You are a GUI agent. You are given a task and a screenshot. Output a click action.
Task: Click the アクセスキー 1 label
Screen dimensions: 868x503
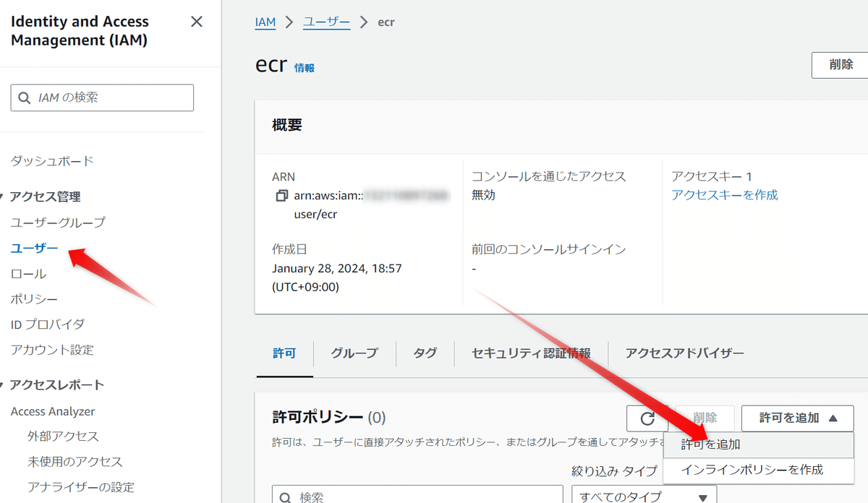(x=712, y=176)
